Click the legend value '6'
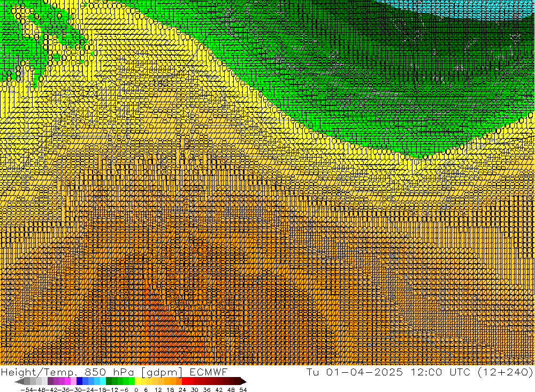The width and height of the screenshot is (535, 392). 146,390
